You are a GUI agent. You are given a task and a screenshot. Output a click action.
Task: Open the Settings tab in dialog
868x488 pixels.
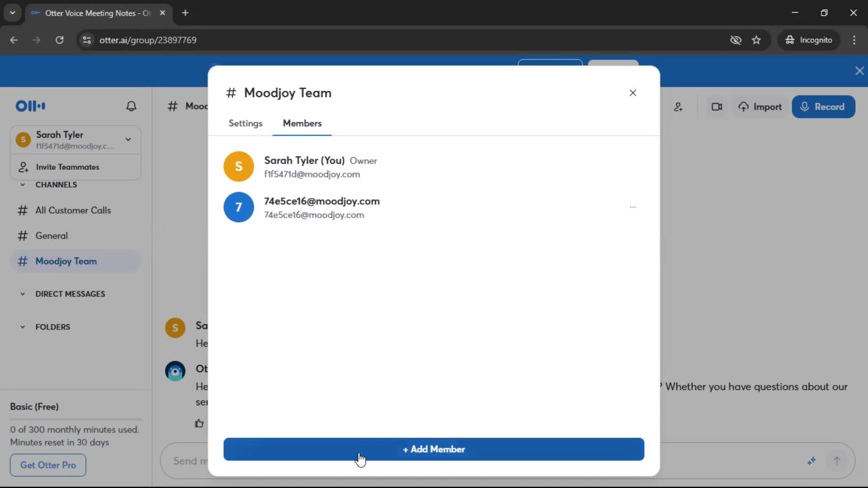tap(245, 123)
